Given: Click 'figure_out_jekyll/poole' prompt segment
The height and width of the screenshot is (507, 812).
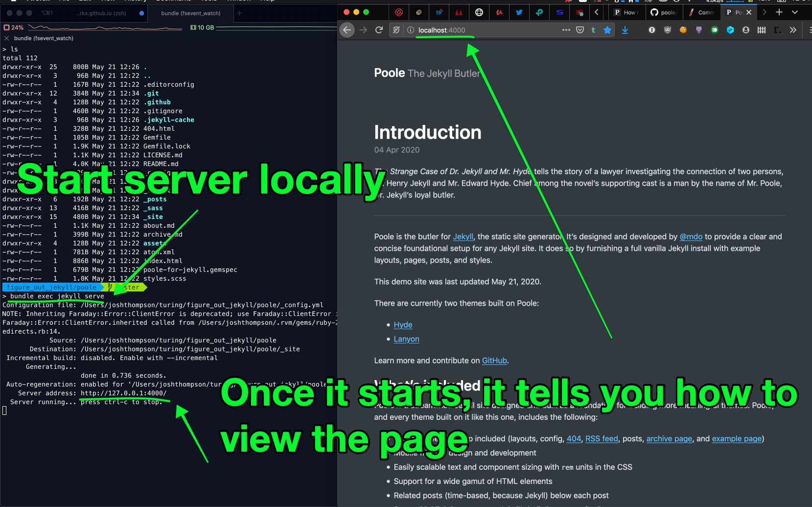Looking at the screenshot, I should [x=51, y=287].
